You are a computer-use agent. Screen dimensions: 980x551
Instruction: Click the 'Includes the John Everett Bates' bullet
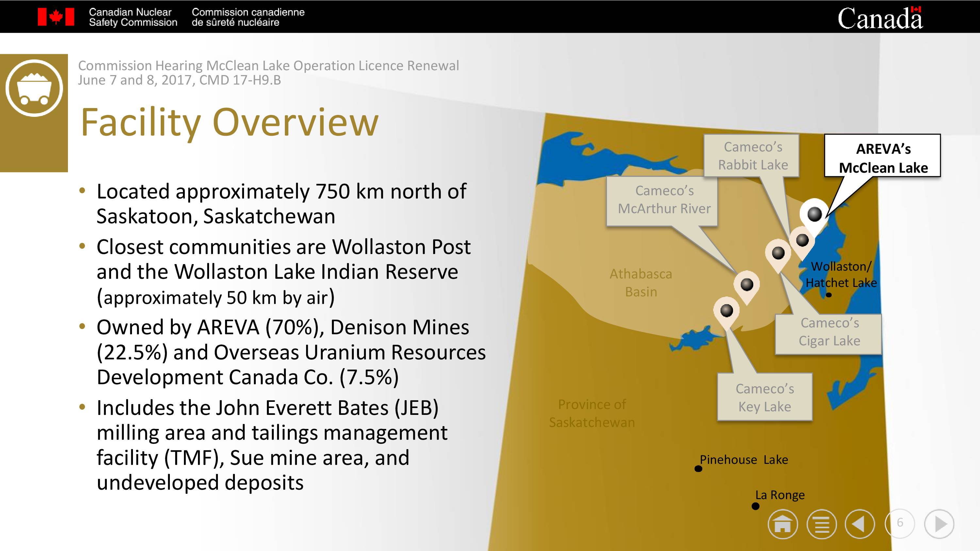[272, 445]
